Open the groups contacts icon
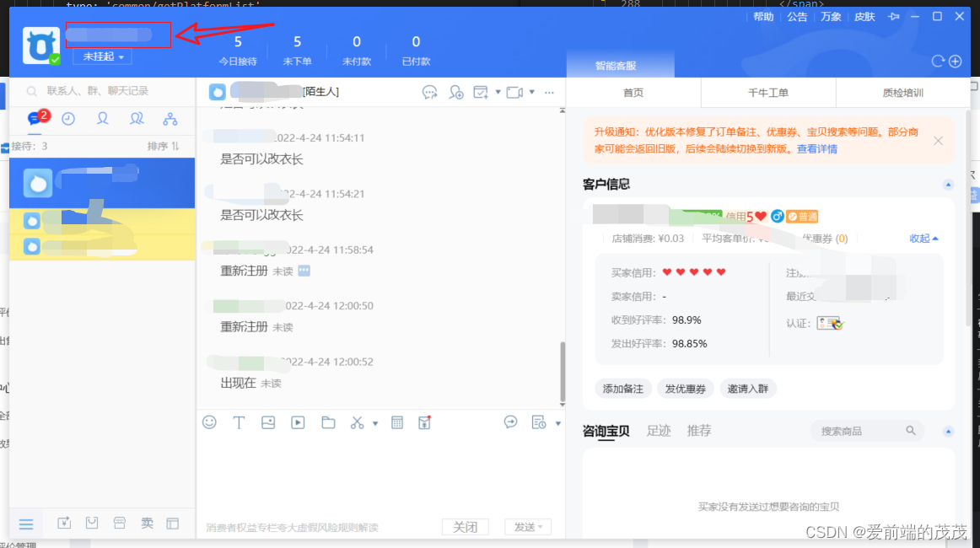 pyautogui.click(x=137, y=119)
